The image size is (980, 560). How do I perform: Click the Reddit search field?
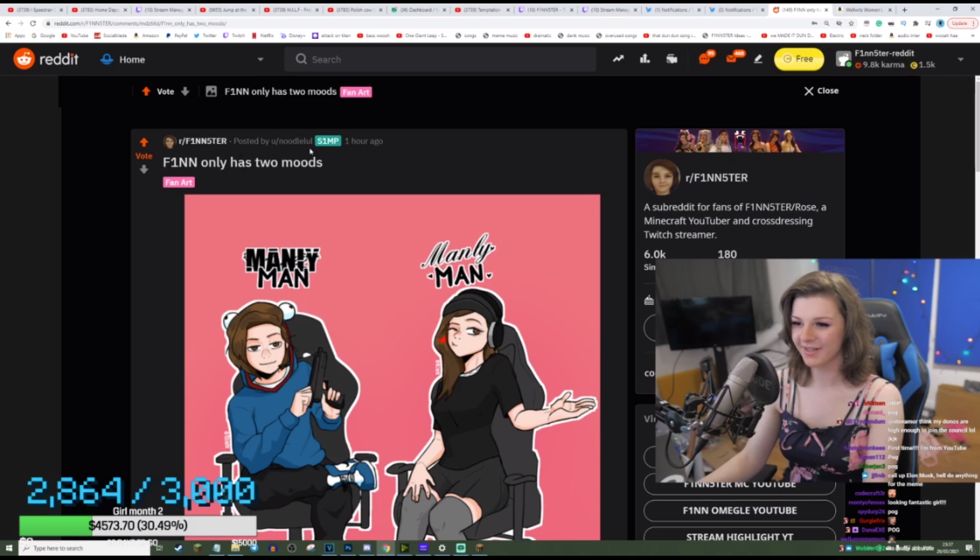coord(440,59)
